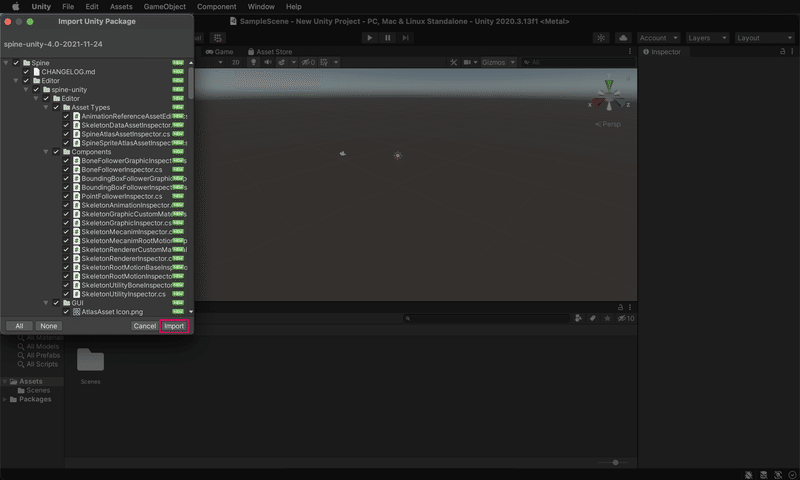Screen dimensions: 800x480
Task: Uncheck PointFollowerInspector.cs checkbox
Action: (x=66, y=196)
